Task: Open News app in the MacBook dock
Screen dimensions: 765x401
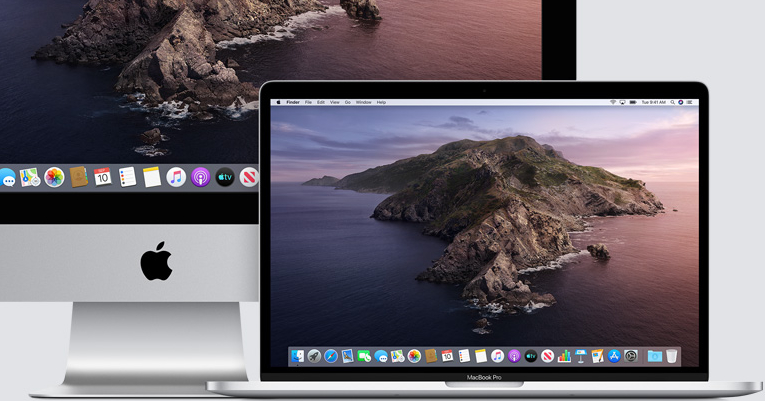Action: pos(547,356)
